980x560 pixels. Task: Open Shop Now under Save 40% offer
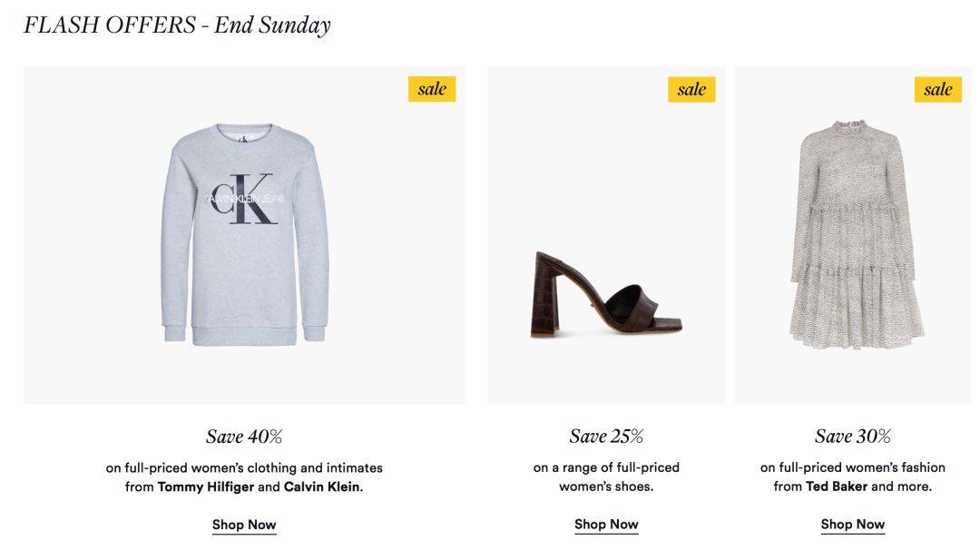[x=244, y=525]
